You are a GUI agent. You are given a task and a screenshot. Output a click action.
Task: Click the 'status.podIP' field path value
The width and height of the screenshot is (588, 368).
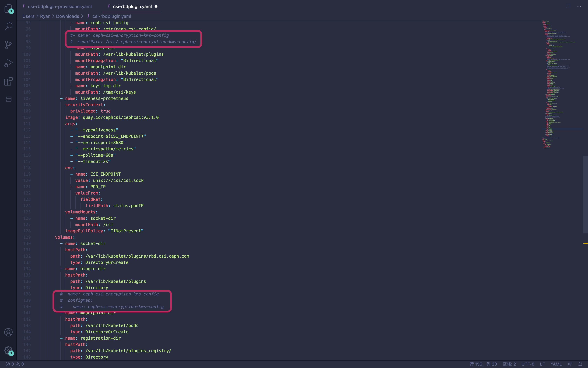(x=128, y=206)
